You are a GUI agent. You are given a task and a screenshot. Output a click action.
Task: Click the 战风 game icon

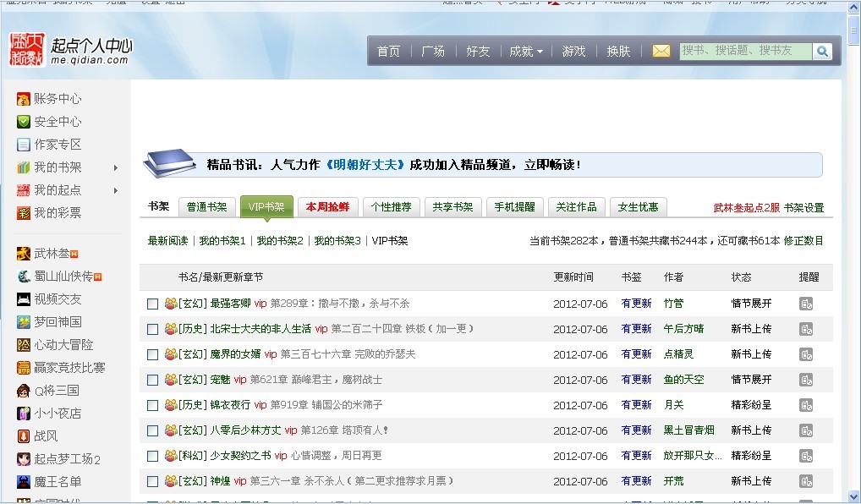coord(23,436)
